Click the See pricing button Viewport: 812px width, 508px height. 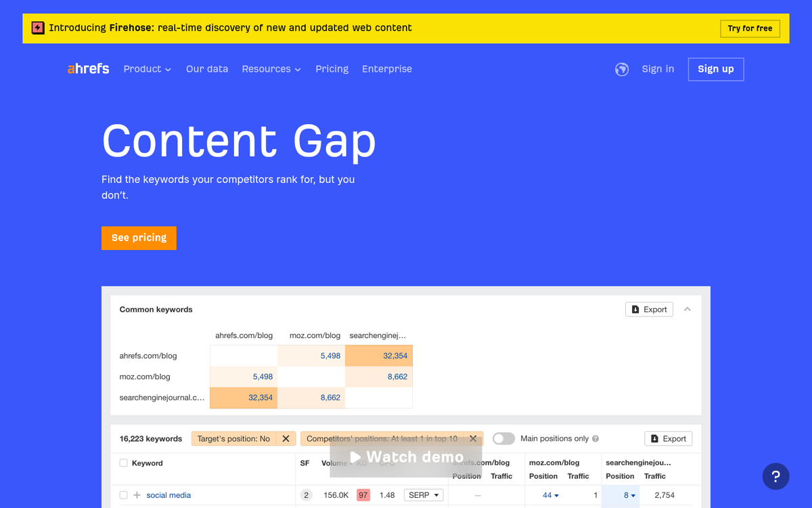[139, 238]
